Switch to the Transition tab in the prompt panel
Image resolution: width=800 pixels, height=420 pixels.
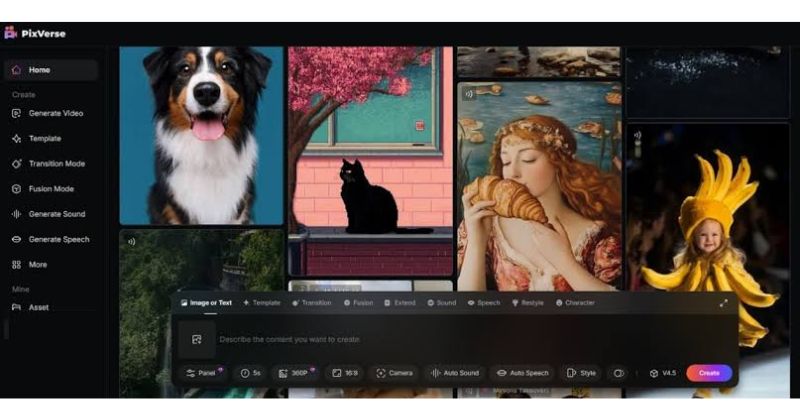pos(312,303)
